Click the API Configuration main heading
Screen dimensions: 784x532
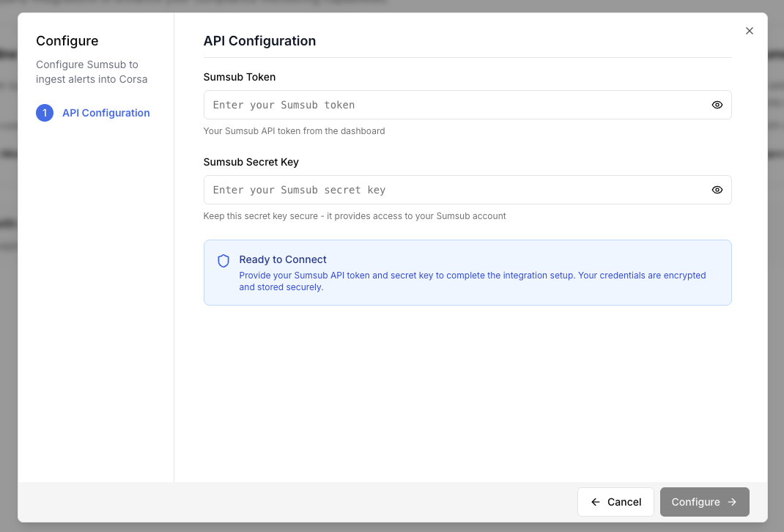[259, 41]
